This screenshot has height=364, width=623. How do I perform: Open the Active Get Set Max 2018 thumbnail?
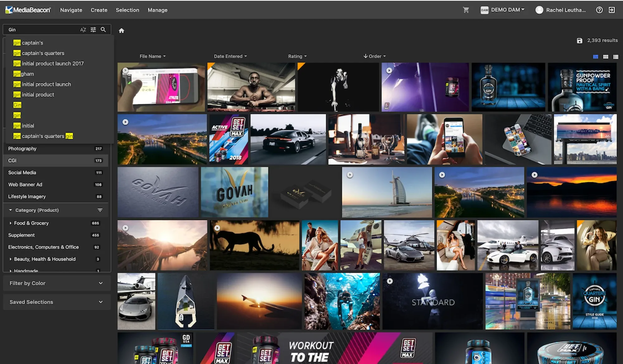click(229, 139)
